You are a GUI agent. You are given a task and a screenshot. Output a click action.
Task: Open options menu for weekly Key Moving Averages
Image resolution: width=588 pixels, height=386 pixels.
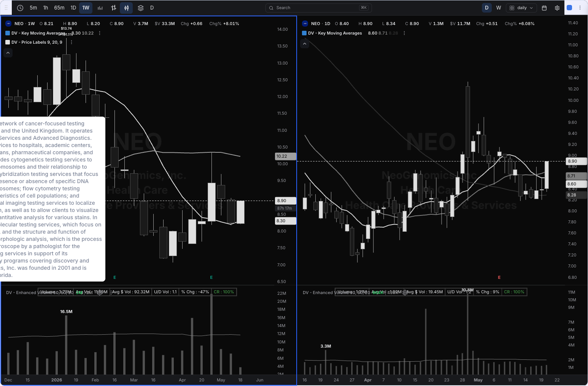pyautogui.click(x=100, y=33)
